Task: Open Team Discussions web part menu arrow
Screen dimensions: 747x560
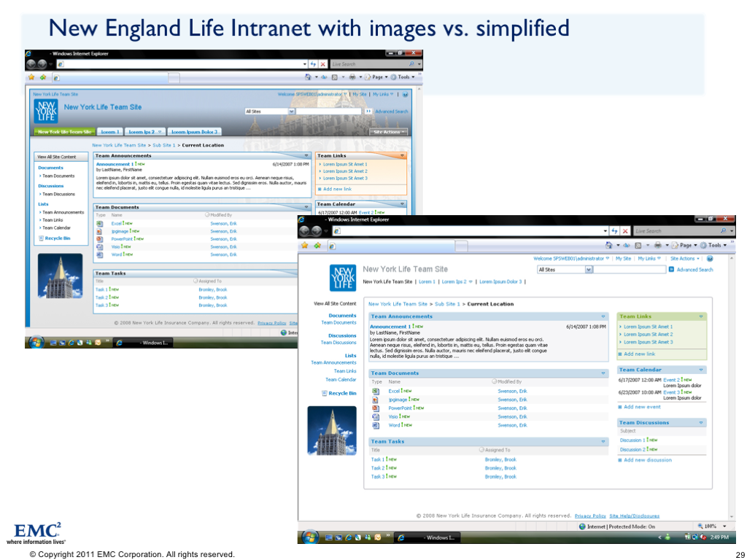Action: (x=701, y=423)
